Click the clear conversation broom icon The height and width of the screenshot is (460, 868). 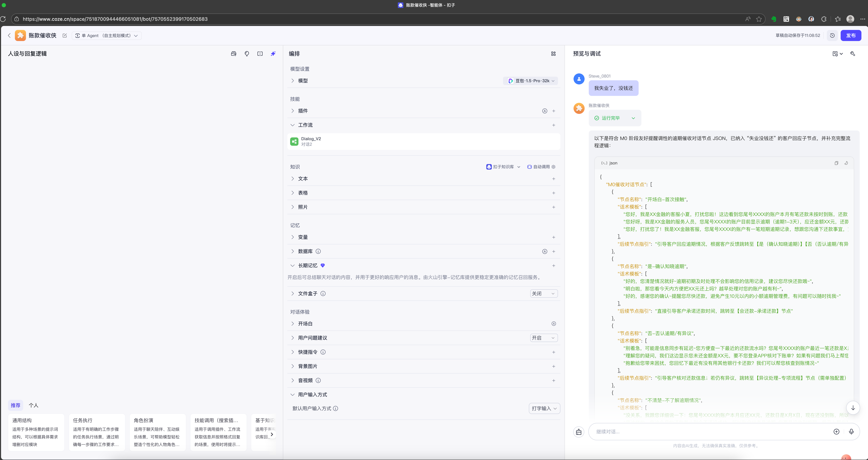point(579,432)
